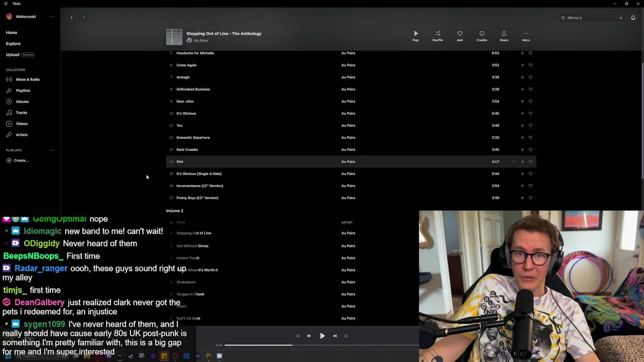
Task: Create a new playlist
Action: pyautogui.click(x=17, y=160)
